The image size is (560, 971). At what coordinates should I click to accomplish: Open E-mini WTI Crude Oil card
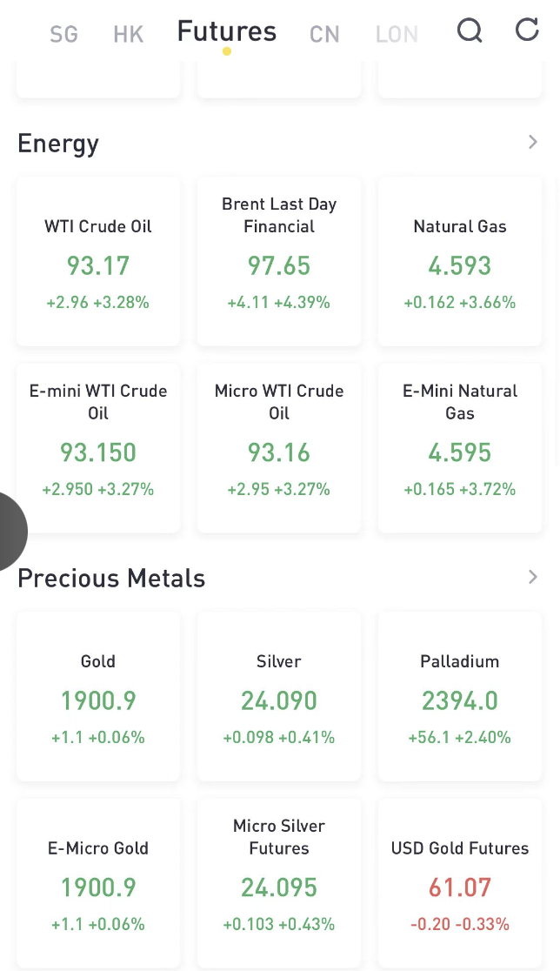pyautogui.click(x=98, y=448)
